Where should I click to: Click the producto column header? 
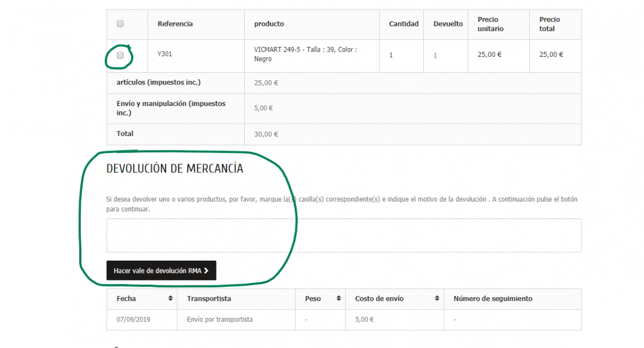tap(269, 24)
